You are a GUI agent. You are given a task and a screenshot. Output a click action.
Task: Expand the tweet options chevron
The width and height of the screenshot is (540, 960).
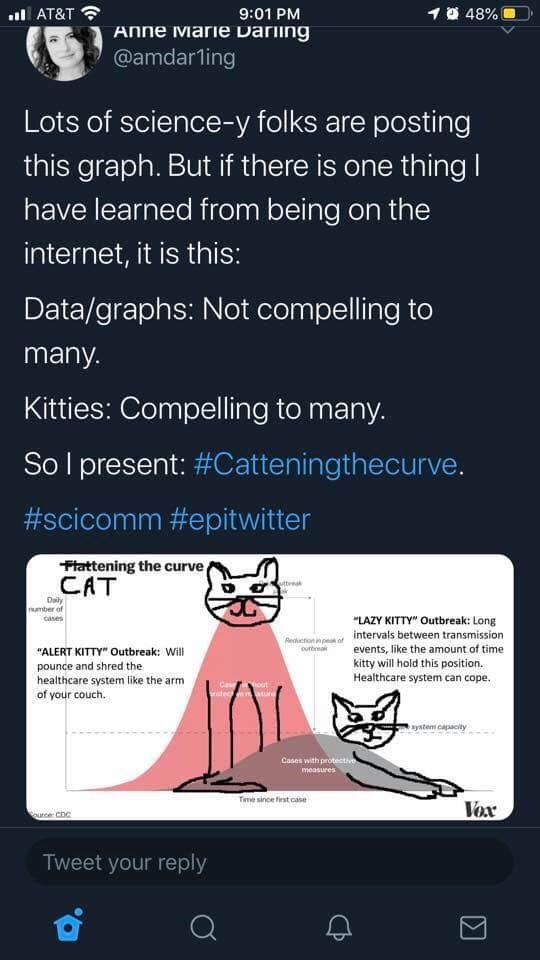pyautogui.click(x=508, y=29)
